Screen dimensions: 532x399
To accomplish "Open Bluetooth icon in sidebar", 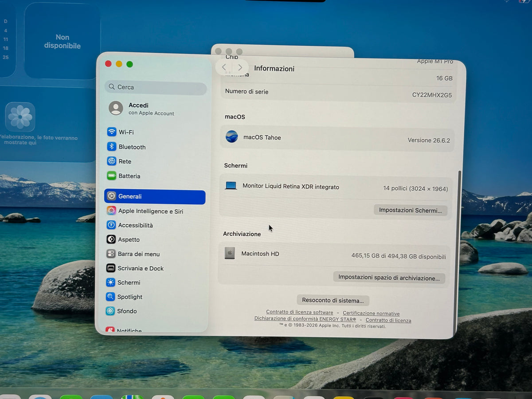I will (112, 147).
